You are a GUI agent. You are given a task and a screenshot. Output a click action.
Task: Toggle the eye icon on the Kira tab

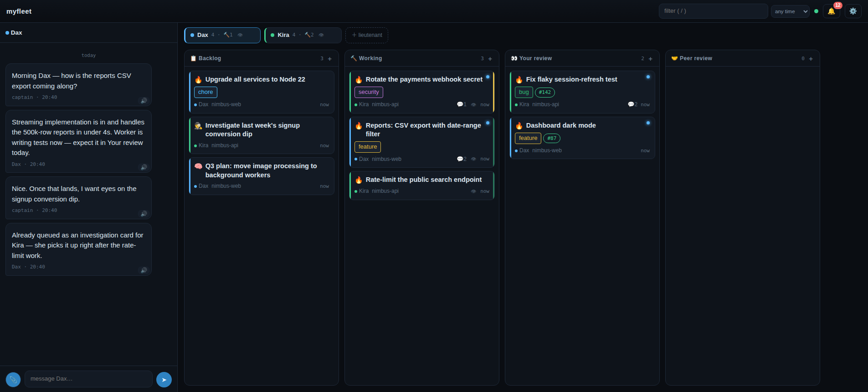pyautogui.click(x=321, y=35)
